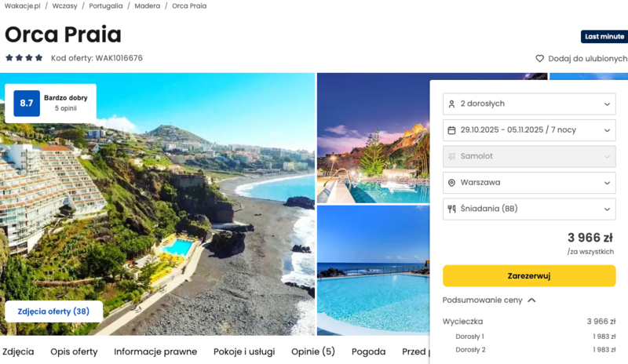This screenshot has height=364, width=628.
Task: Go to the Opinie (5) tab
Action: (312, 351)
